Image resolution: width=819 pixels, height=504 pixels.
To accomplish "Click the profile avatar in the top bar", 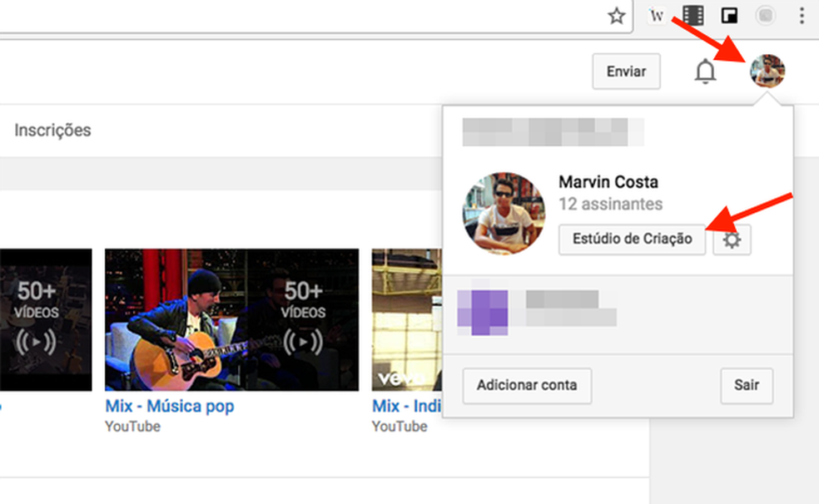I will [x=765, y=72].
